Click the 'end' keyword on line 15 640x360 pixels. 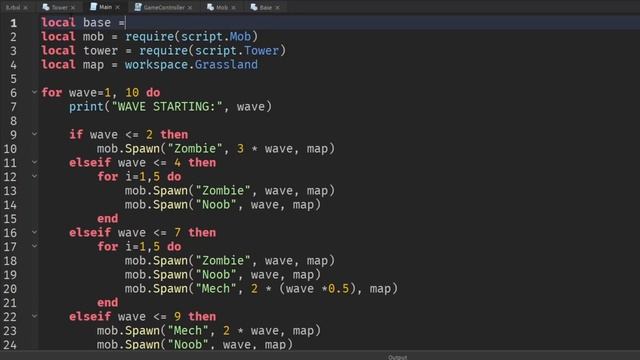point(108,219)
